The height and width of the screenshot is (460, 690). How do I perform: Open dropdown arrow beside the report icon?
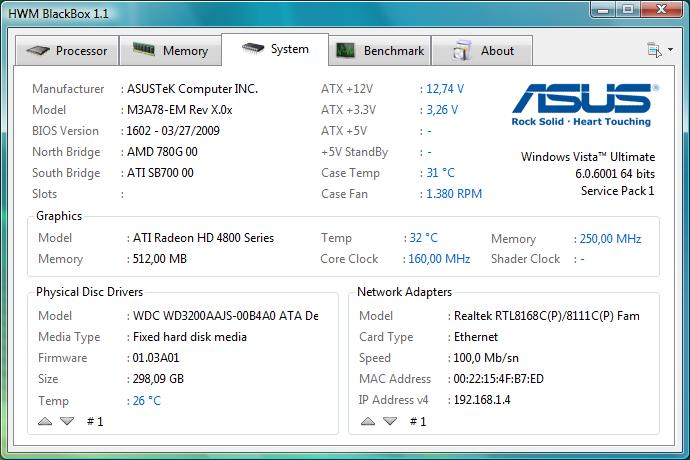click(x=670, y=49)
